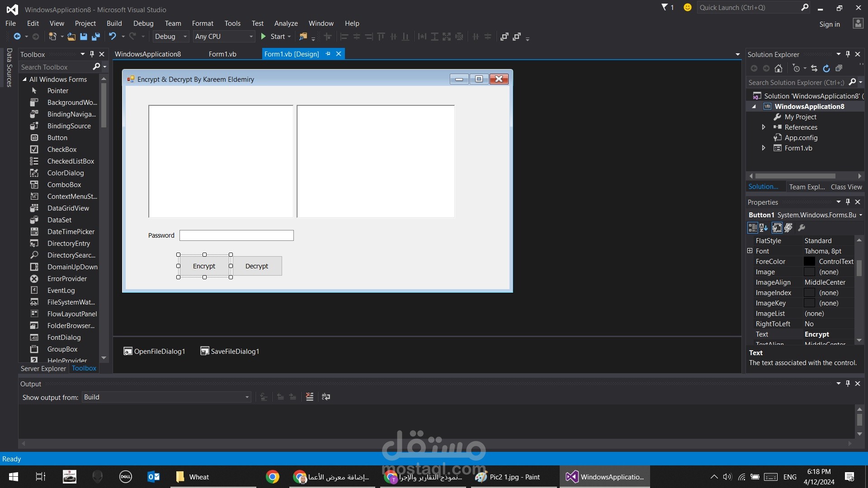Image resolution: width=868 pixels, height=488 pixels.
Task: Toggle word wrap in the Output panel
Action: point(325,397)
